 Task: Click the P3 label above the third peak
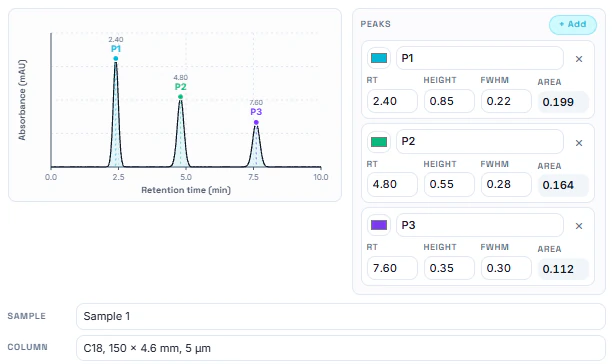pyautogui.click(x=256, y=112)
